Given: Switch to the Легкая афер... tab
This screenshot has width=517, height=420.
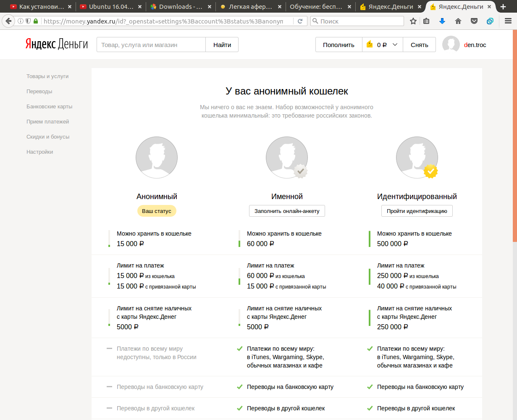Looking at the screenshot, I should [250, 7].
